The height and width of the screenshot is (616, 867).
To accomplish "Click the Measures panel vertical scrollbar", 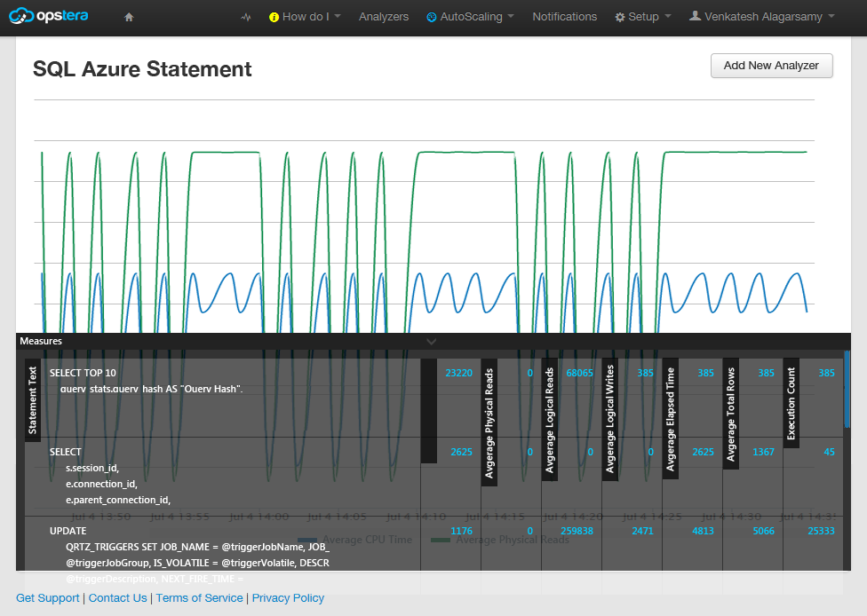I will pyautogui.click(x=847, y=389).
